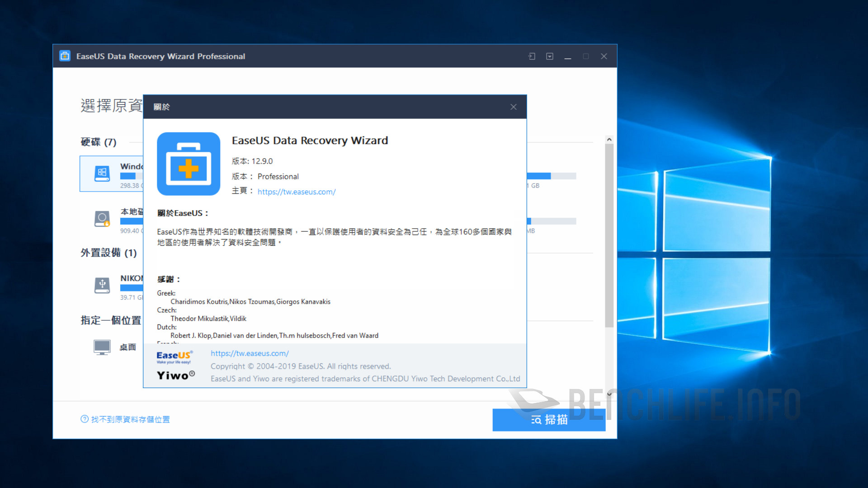Click the drive usage bar beside GB label

(x=552, y=176)
